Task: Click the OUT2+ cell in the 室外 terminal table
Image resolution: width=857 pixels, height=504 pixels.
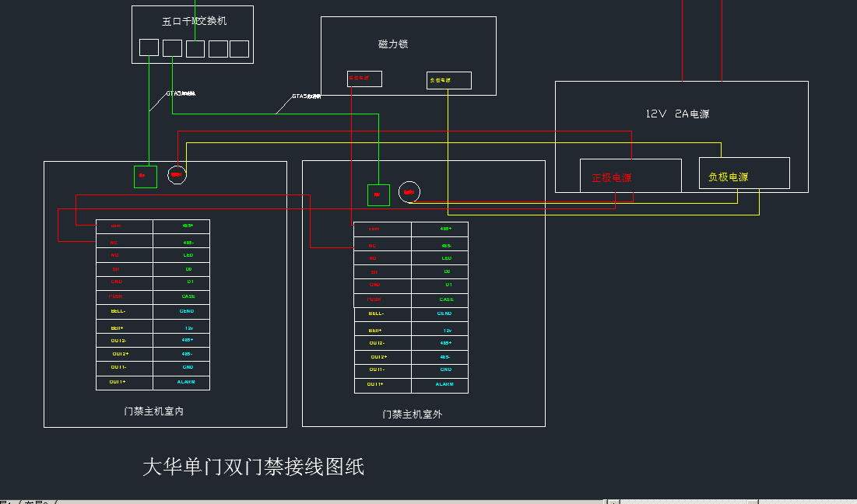Action: click(383, 357)
